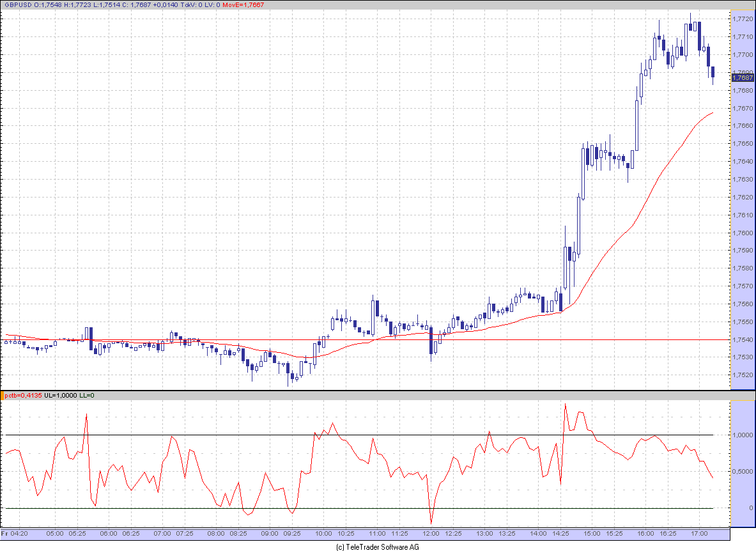Click price axis label 1,7520
Viewport: 756px width, 551px height.
[x=743, y=375]
